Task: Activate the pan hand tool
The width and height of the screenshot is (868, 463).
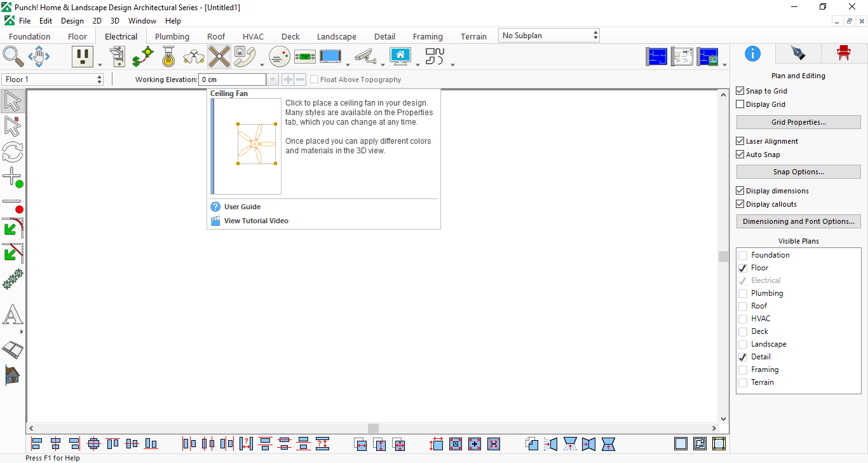Action: click(x=39, y=57)
